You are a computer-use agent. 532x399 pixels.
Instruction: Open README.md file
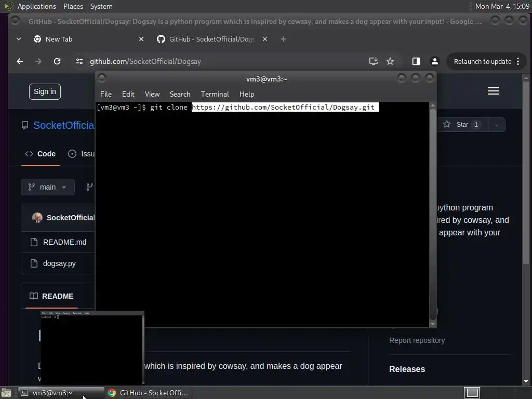click(64, 242)
